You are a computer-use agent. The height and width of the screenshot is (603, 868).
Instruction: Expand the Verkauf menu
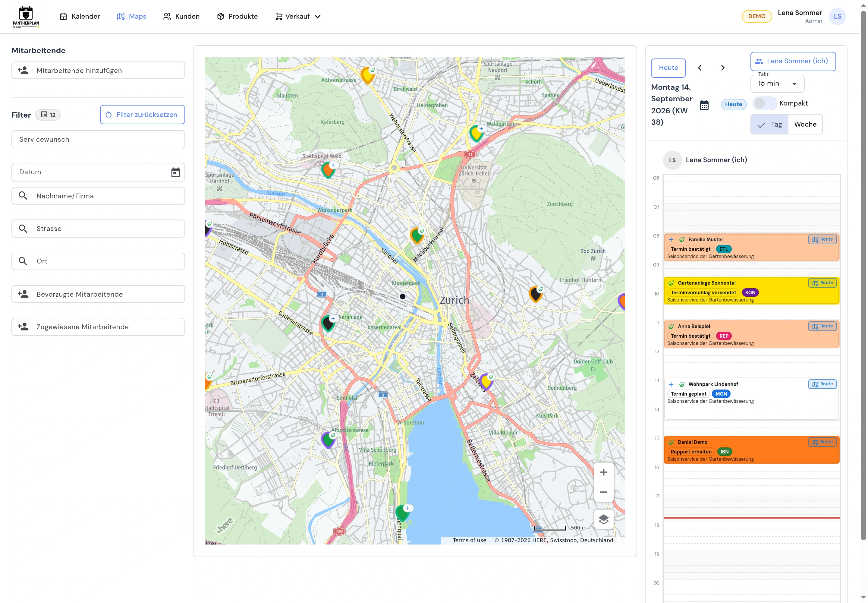tap(298, 17)
